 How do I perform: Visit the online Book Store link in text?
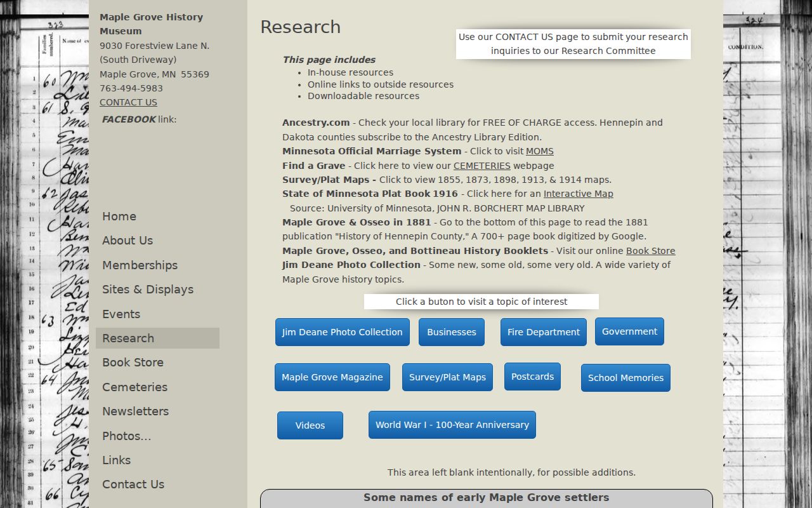[x=651, y=251]
